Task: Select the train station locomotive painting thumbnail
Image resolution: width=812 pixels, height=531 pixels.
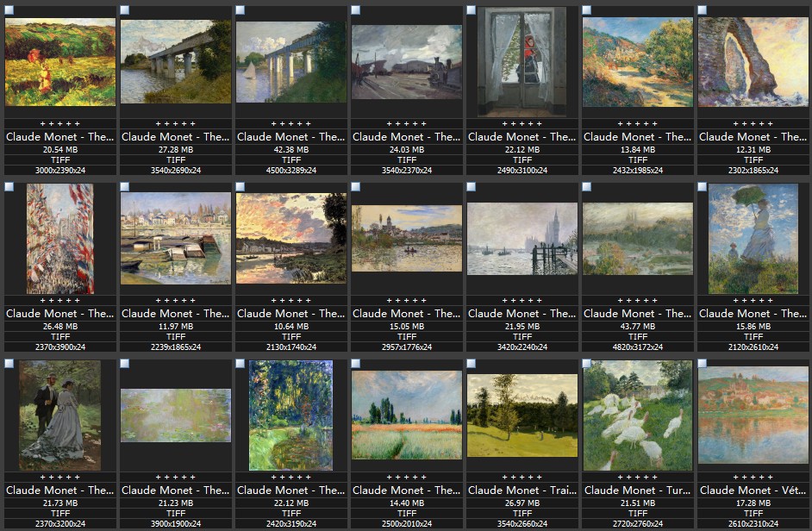Action: click(407, 62)
